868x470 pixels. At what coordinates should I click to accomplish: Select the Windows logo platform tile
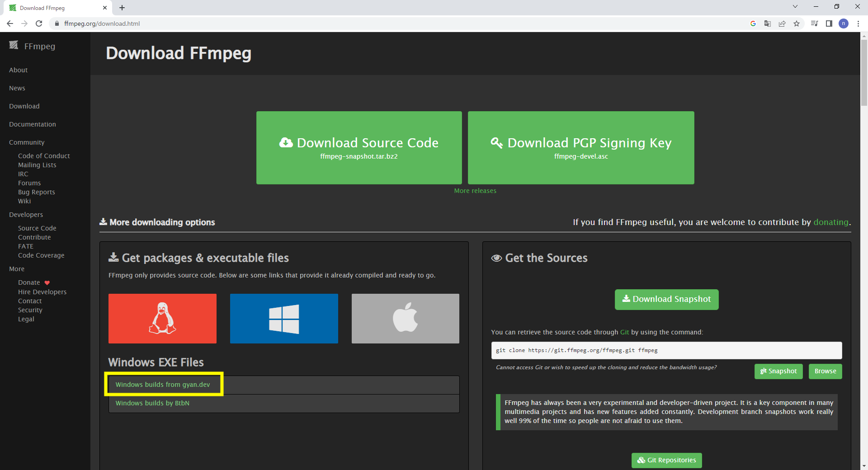(x=284, y=319)
